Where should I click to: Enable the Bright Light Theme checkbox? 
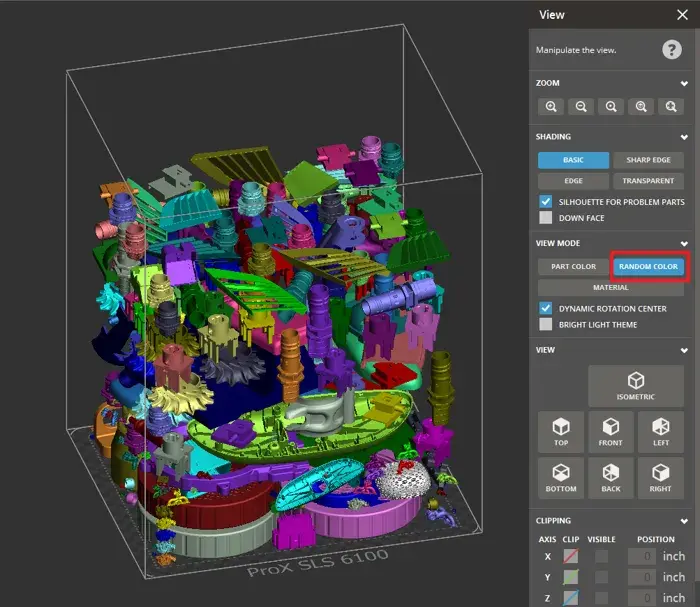546,324
